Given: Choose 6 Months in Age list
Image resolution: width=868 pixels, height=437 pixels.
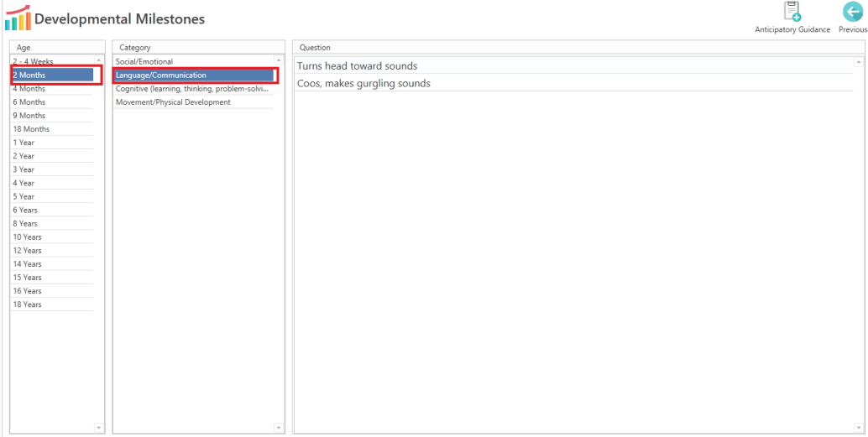Looking at the screenshot, I should (x=52, y=101).
